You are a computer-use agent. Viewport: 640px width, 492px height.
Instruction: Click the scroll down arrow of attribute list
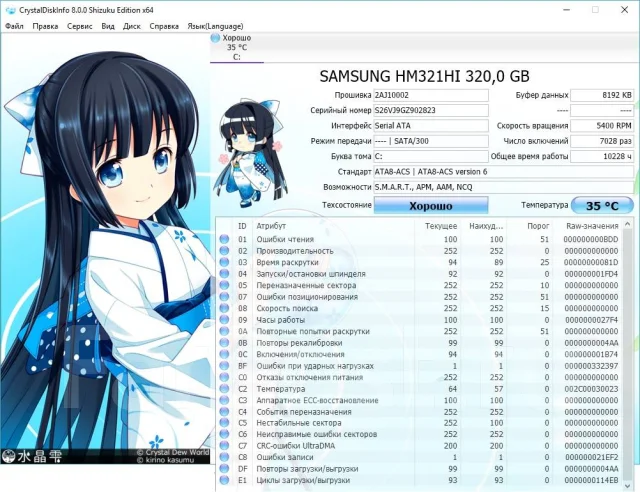(x=628, y=485)
